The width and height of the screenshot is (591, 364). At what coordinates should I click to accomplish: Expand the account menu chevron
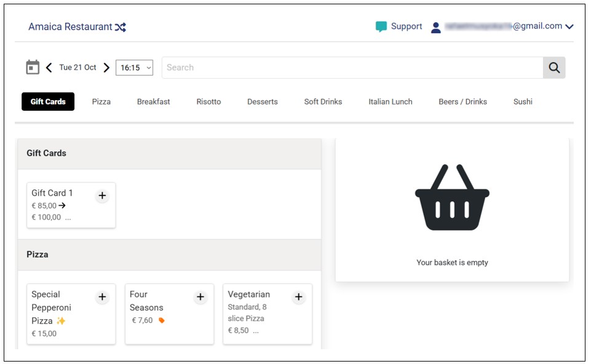(x=569, y=26)
